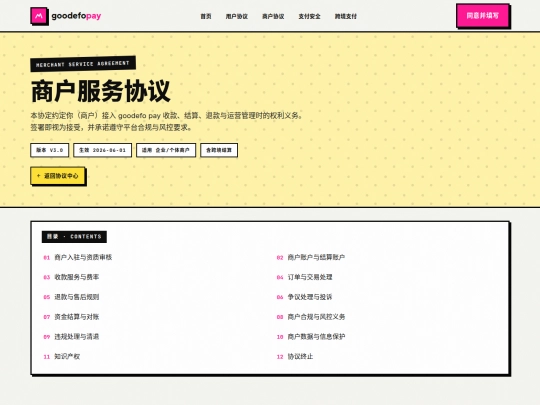The image size is (540, 405).
Task: Click the pink 同意并填写 button
Action: click(x=482, y=15)
